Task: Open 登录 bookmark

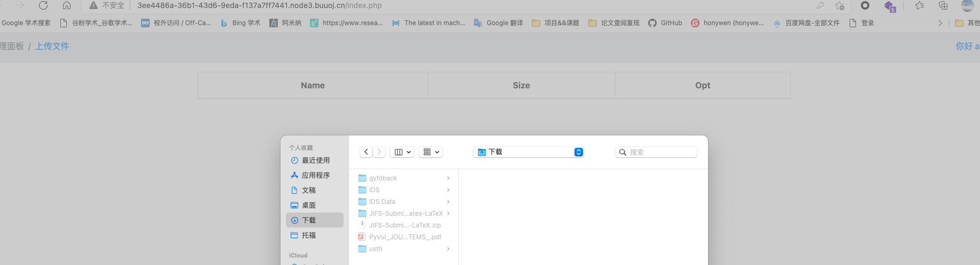Action: [861, 23]
